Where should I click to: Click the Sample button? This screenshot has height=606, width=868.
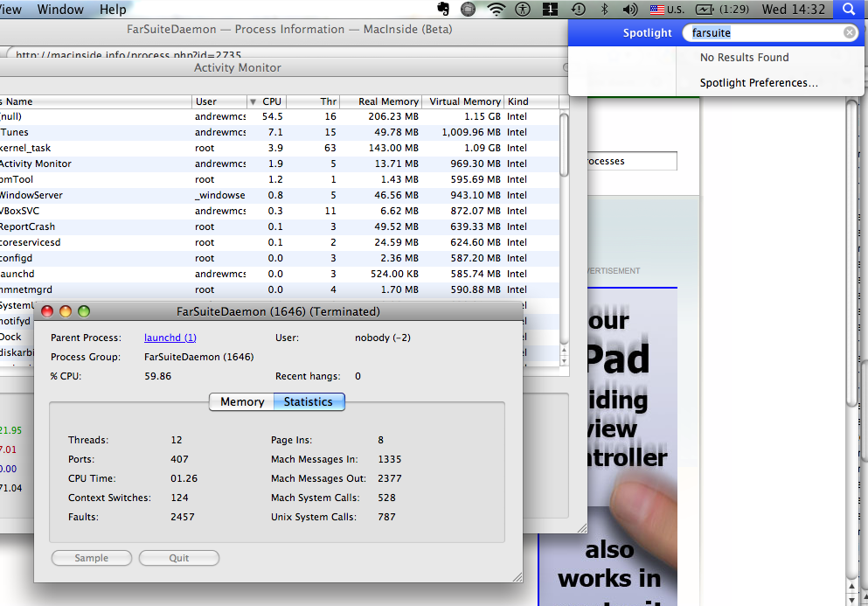click(91, 558)
